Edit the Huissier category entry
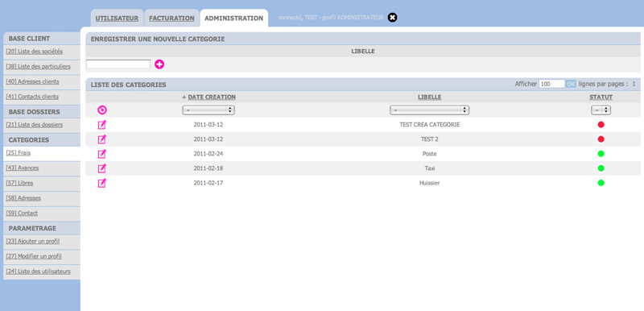This screenshot has height=311, width=644. [102, 183]
